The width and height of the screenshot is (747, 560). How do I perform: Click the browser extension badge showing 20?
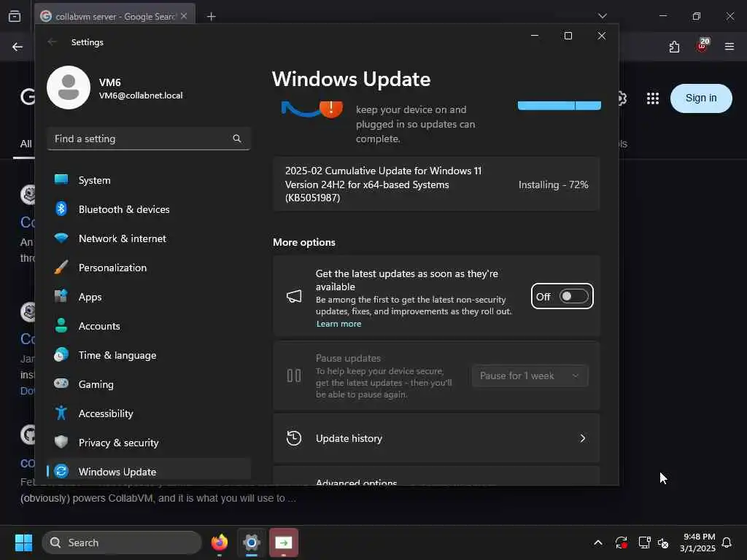point(703,44)
